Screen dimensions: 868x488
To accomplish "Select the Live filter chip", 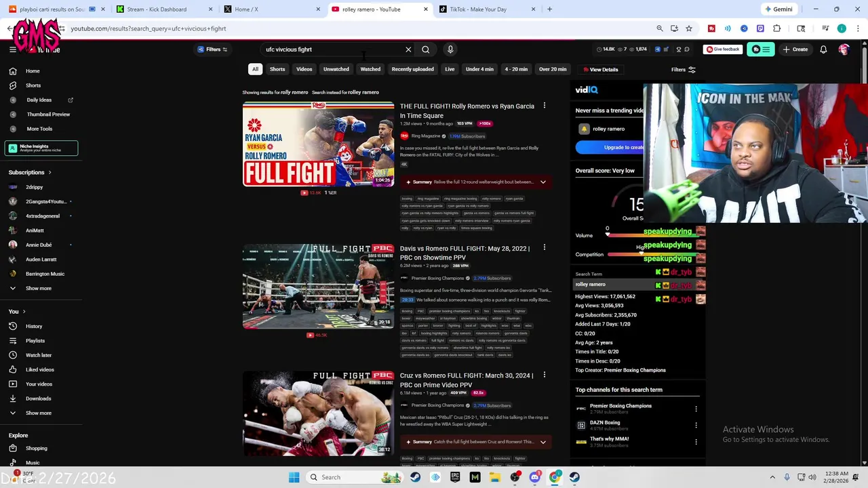I will click(450, 69).
